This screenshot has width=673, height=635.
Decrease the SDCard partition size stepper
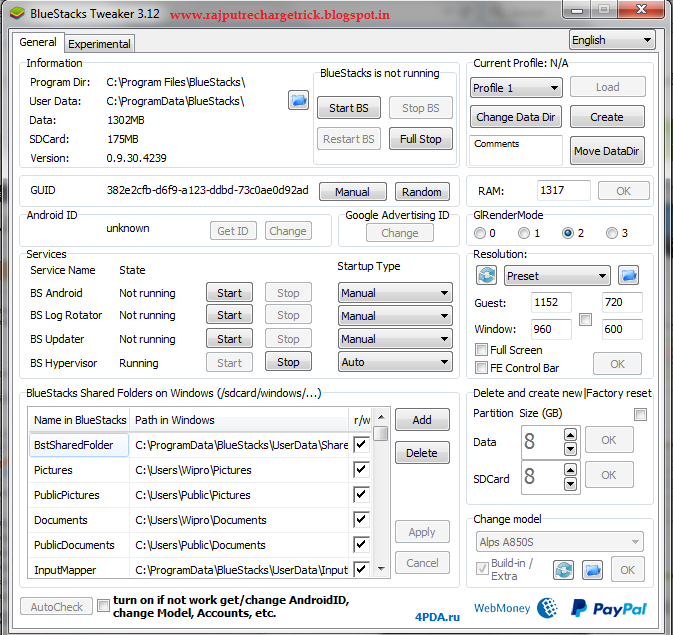pos(570,484)
